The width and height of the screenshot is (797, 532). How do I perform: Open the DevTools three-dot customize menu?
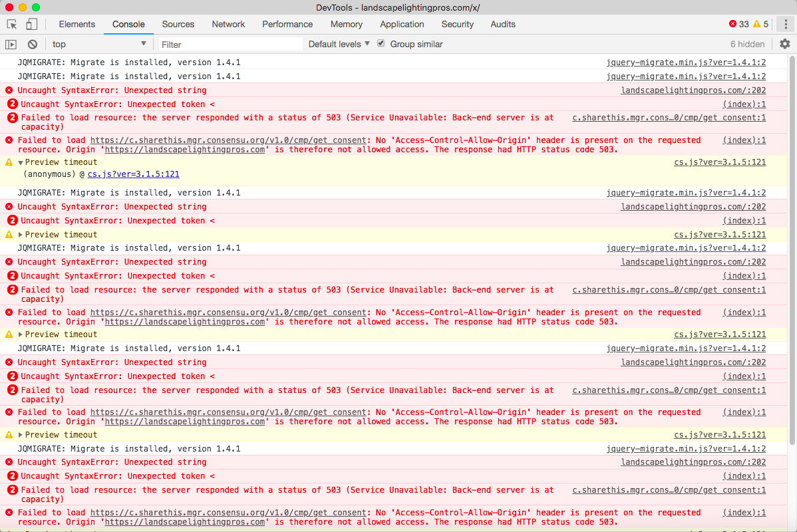[786, 24]
